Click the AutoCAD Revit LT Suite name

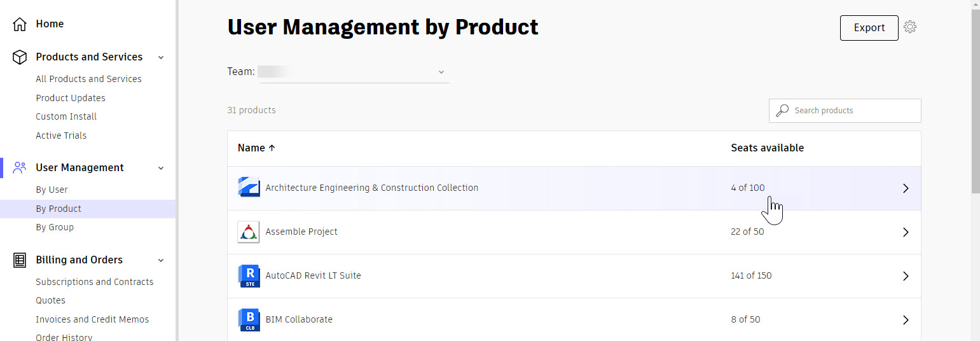pos(313,275)
